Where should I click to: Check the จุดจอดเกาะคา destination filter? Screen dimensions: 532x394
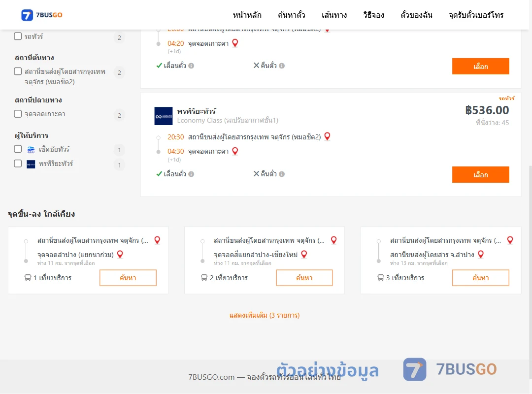coord(18,114)
